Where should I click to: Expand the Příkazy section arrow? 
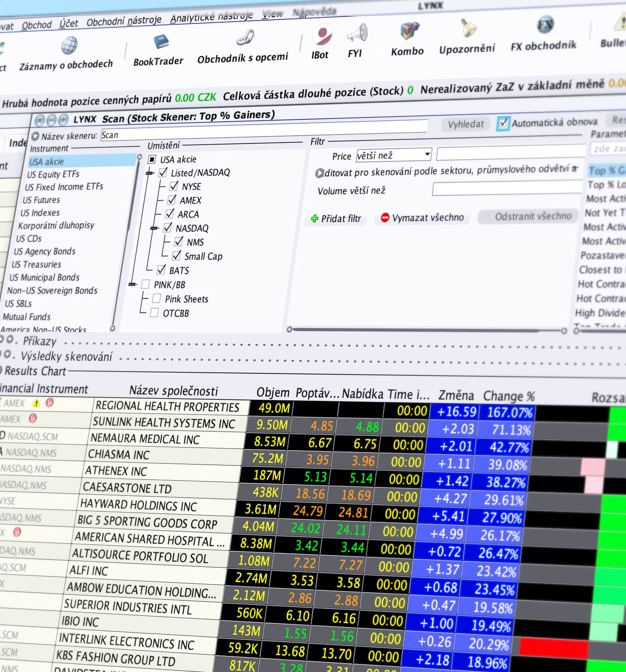(9, 340)
